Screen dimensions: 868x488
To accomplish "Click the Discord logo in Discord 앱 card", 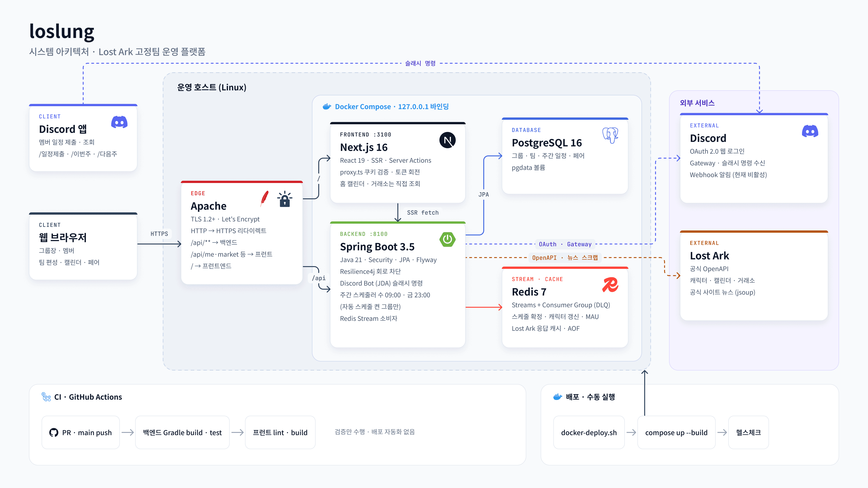I will [119, 122].
